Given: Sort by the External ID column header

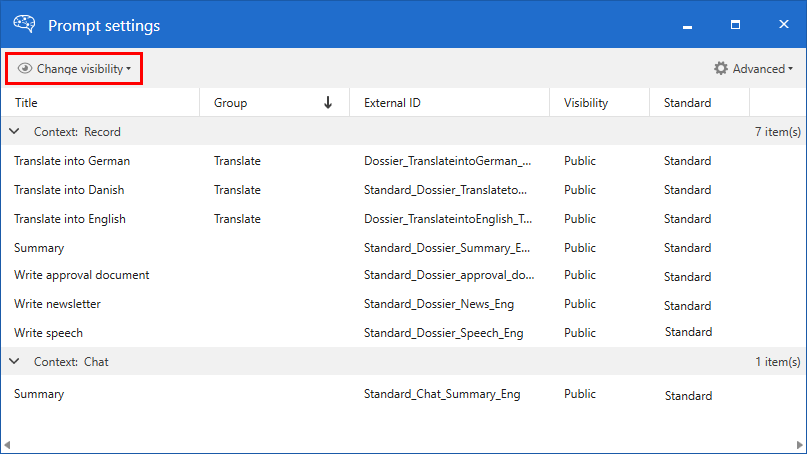Looking at the screenshot, I should (449, 102).
